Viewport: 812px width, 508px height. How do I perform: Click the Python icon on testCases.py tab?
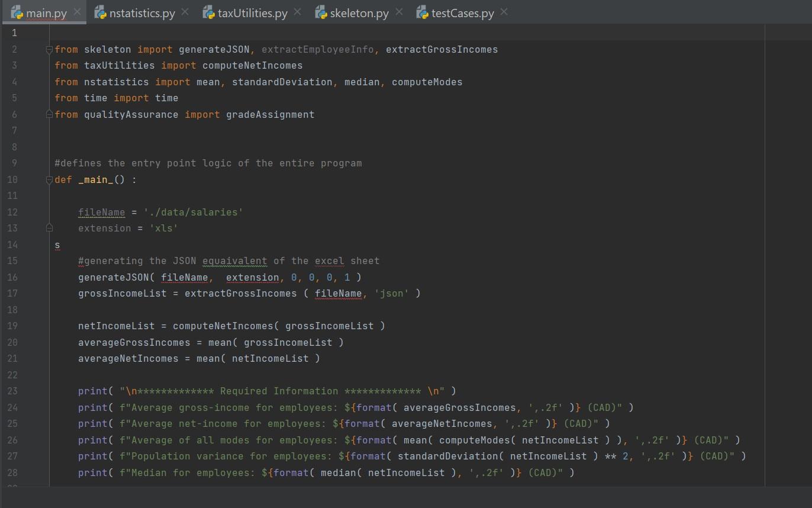pyautogui.click(x=422, y=12)
